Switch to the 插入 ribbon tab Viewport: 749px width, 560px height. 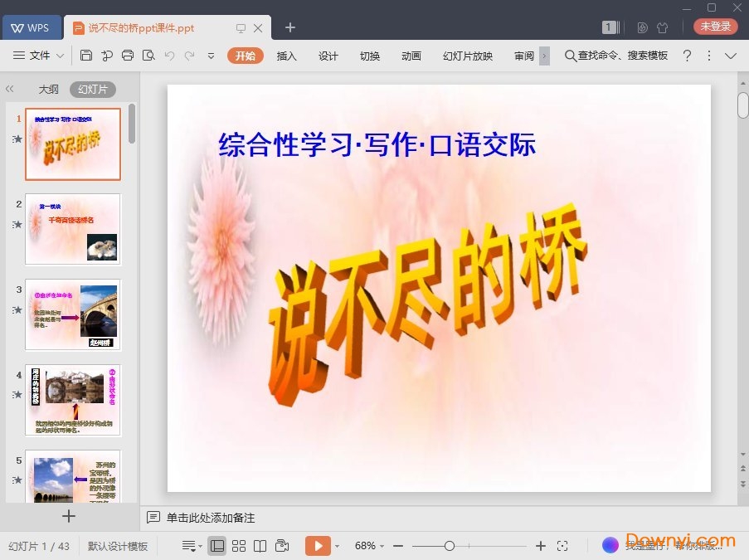[x=286, y=56]
